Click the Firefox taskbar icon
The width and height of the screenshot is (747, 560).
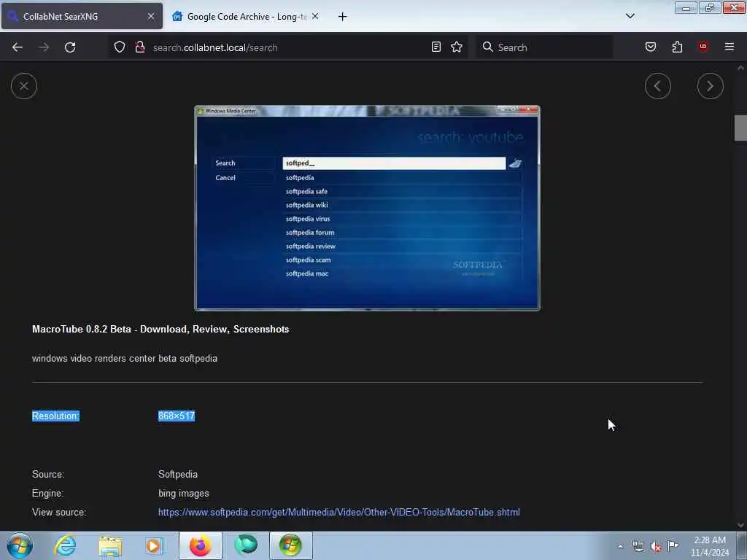pyautogui.click(x=201, y=545)
